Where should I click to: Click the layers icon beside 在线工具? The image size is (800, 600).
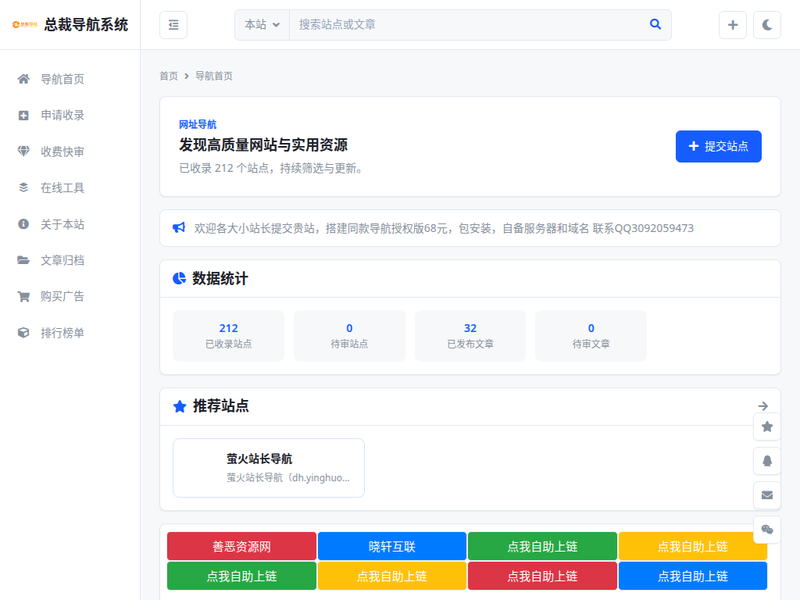tap(23, 188)
